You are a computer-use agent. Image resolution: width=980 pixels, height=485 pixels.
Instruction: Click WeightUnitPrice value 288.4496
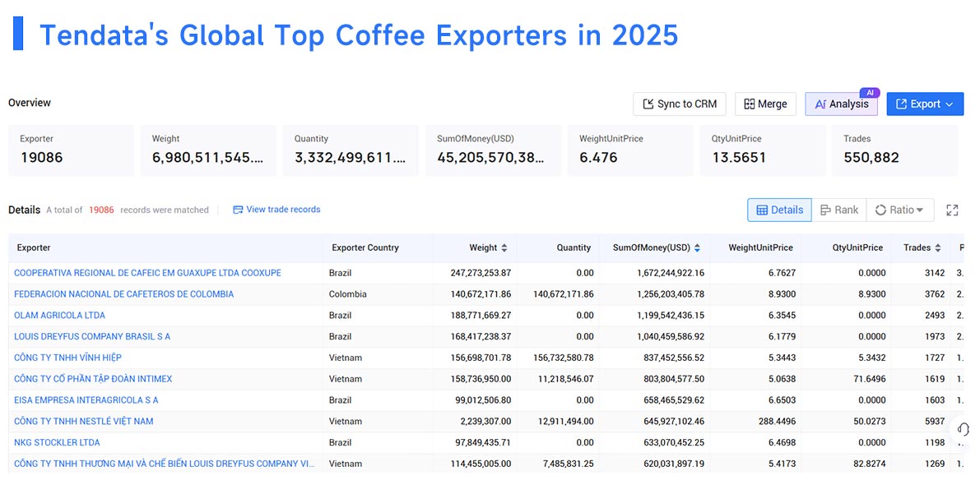click(x=775, y=422)
